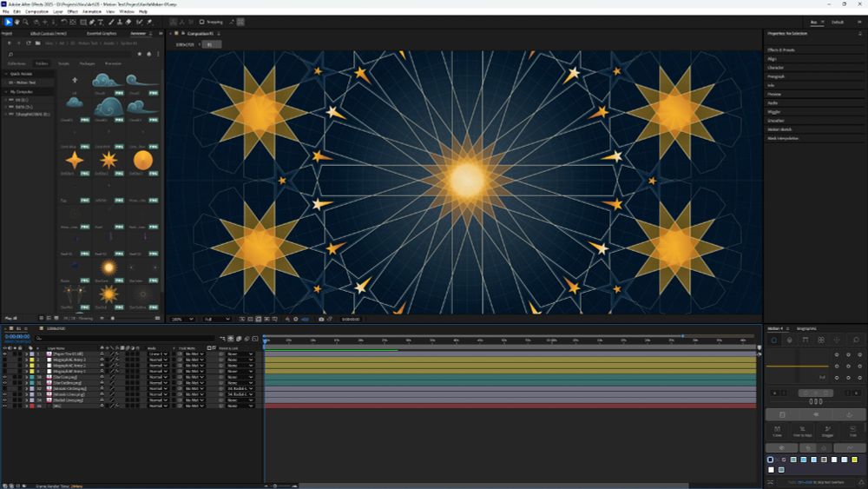Open parent link dropdown for layer 12
The image size is (868, 489).
(240, 389)
